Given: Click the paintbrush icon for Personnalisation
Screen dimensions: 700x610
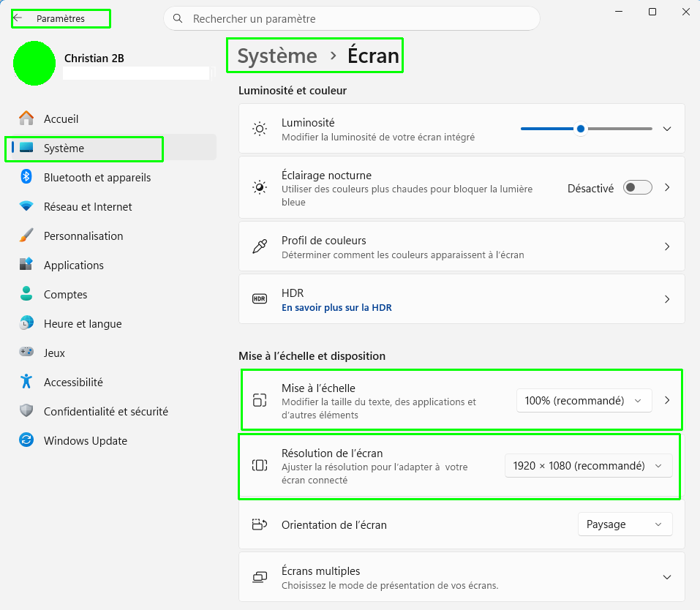Looking at the screenshot, I should (x=26, y=236).
